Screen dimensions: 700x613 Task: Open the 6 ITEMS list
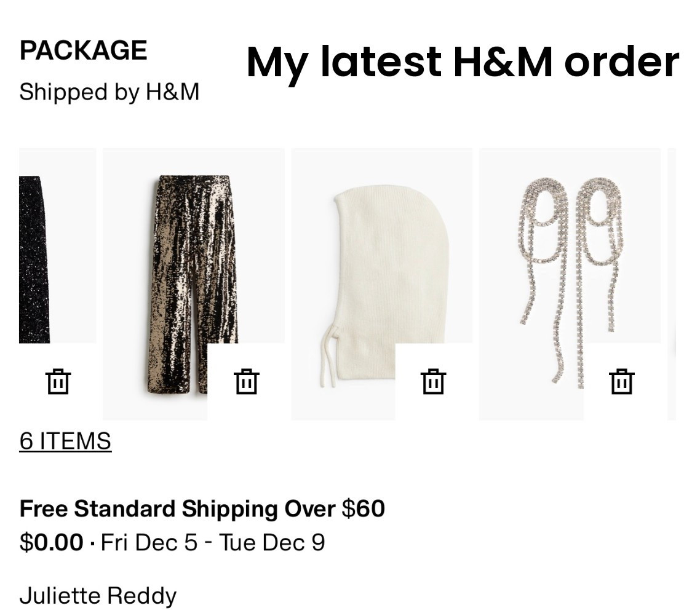click(65, 440)
